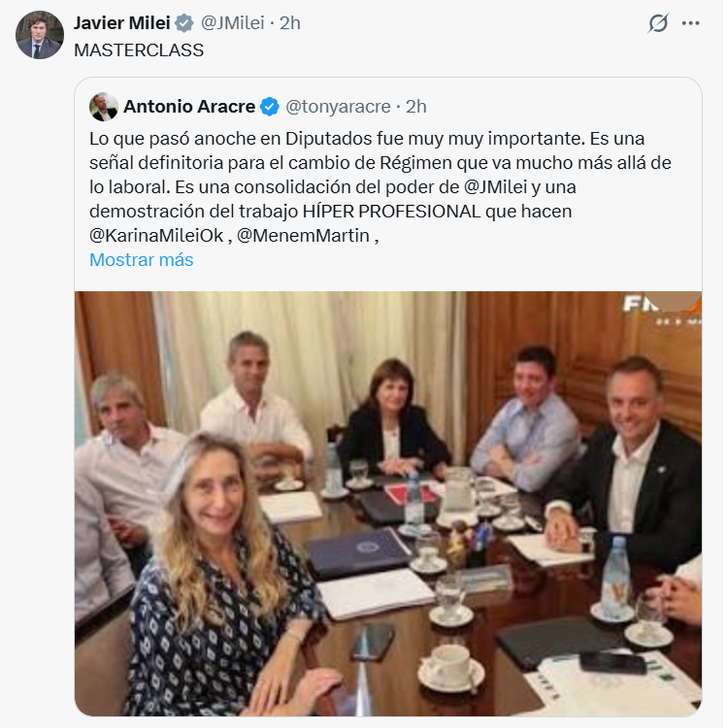
Task: Expand the three-dot more options menu
Action: pos(690,24)
